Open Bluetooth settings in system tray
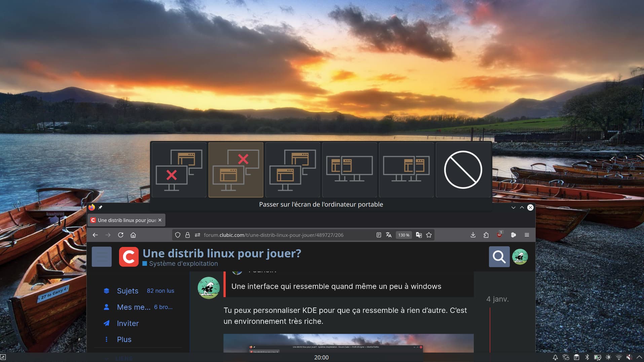The width and height of the screenshot is (644, 362). (587, 357)
